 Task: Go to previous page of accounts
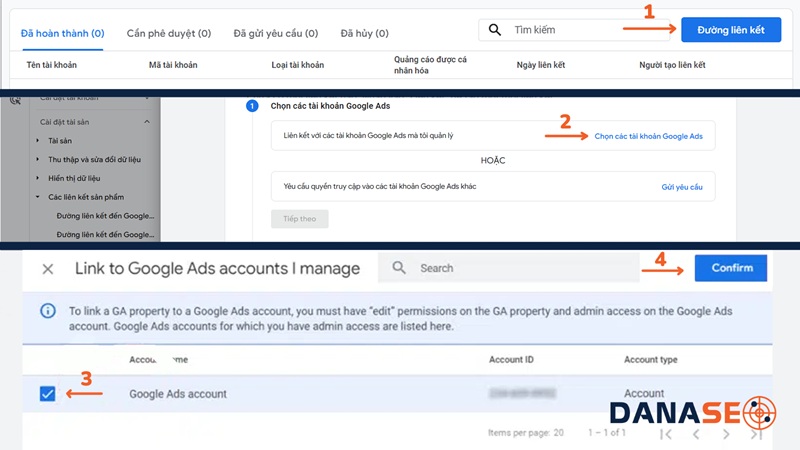click(696, 434)
